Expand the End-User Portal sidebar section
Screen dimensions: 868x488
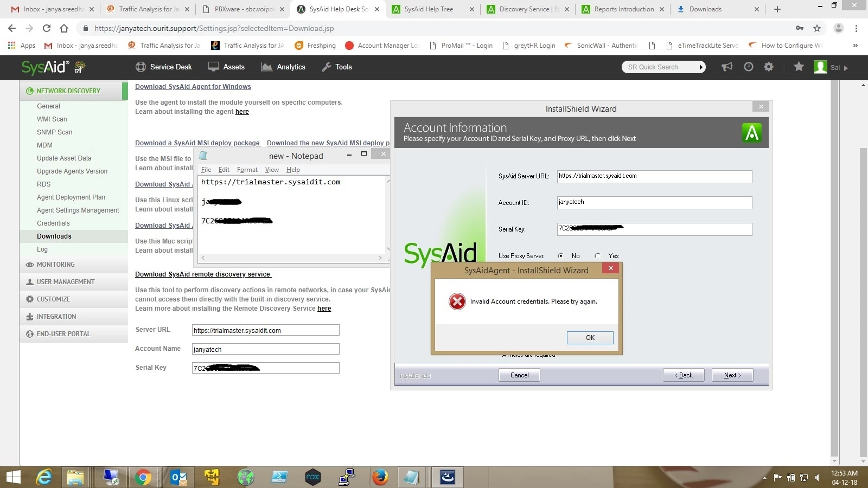[x=74, y=334]
